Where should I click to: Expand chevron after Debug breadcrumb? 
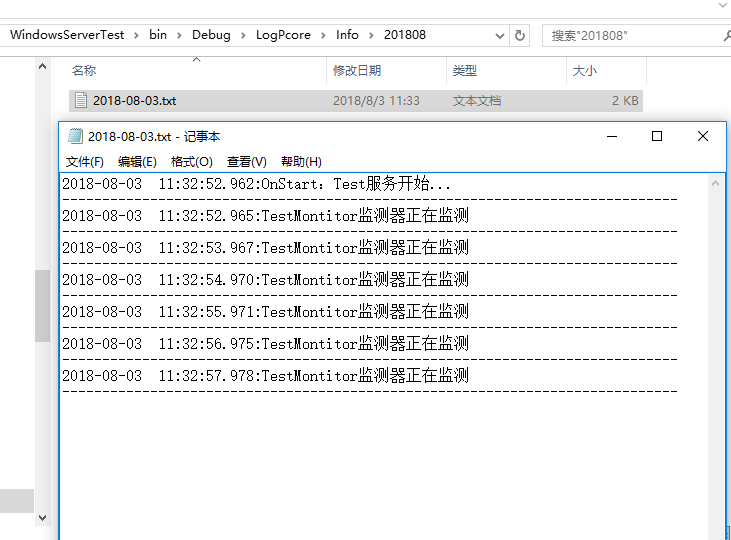pos(243,35)
